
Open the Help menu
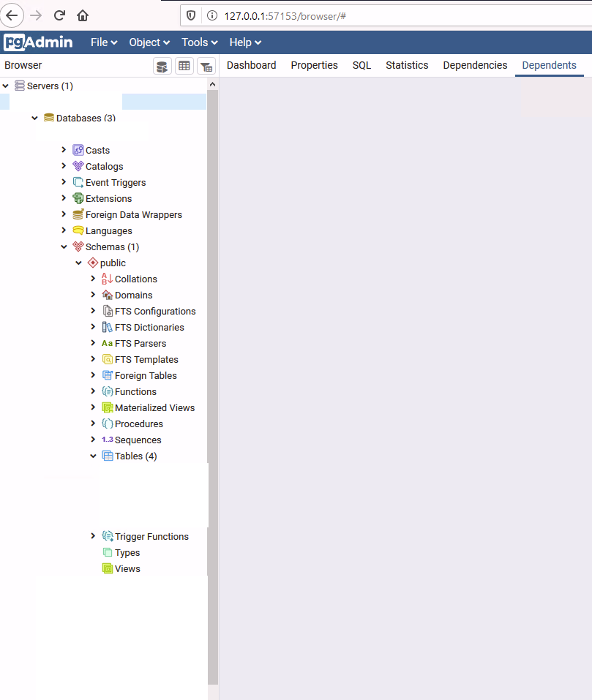[x=245, y=42]
